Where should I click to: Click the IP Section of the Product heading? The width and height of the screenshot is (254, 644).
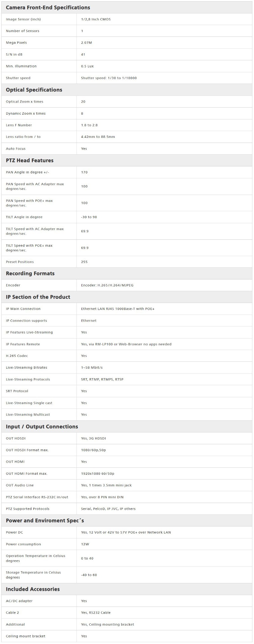click(38, 297)
